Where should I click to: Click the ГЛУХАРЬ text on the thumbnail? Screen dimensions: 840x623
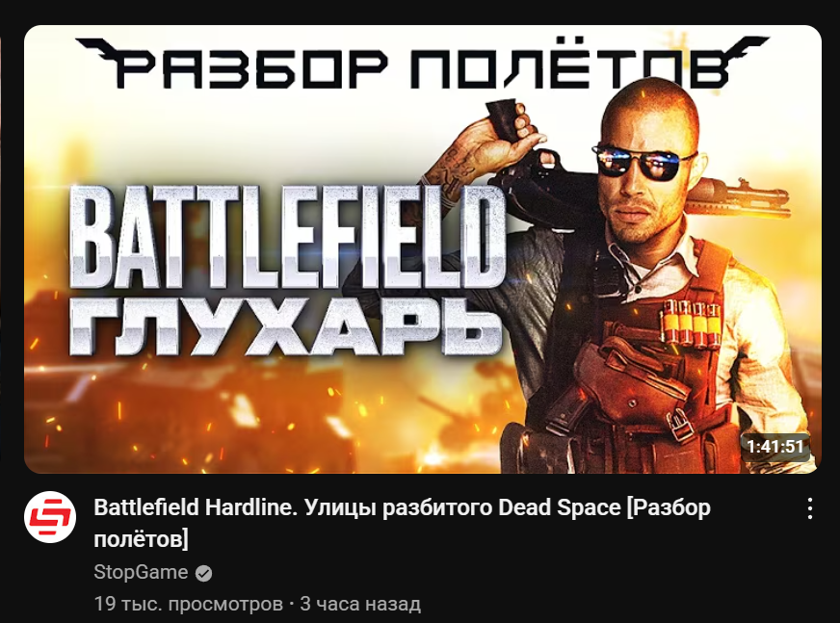(x=285, y=326)
